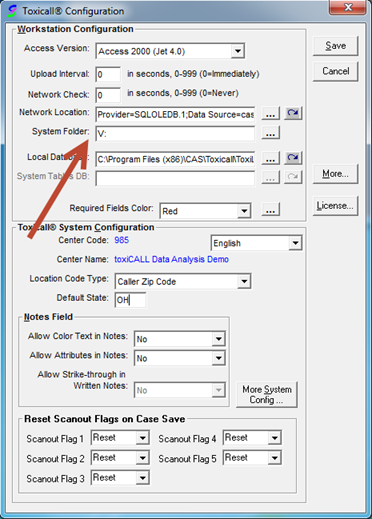Screen dimensions: 372x519
Task: Open custom color picker next to Required Fields Color
Action: point(270,209)
